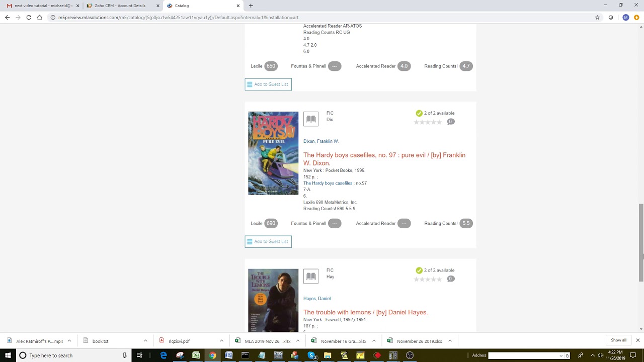Open Excel from the taskbar
644x362 pixels.
(196, 355)
